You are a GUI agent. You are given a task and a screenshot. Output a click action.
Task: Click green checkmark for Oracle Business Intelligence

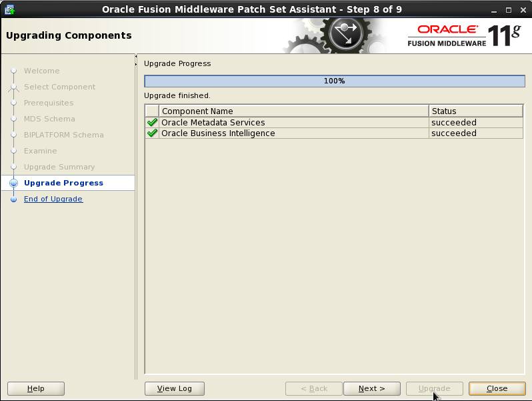tap(153, 133)
